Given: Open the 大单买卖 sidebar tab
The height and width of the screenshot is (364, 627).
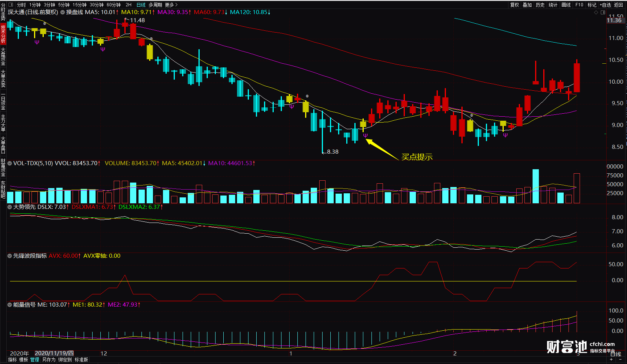Looking at the screenshot, I should tap(3, 78).
